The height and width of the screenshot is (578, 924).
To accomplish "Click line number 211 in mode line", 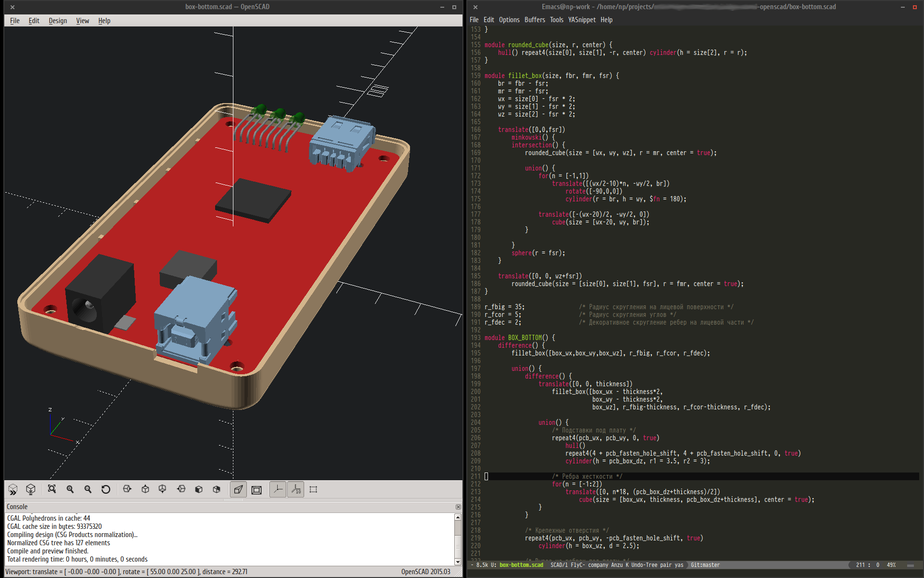I will click(860, 565).
